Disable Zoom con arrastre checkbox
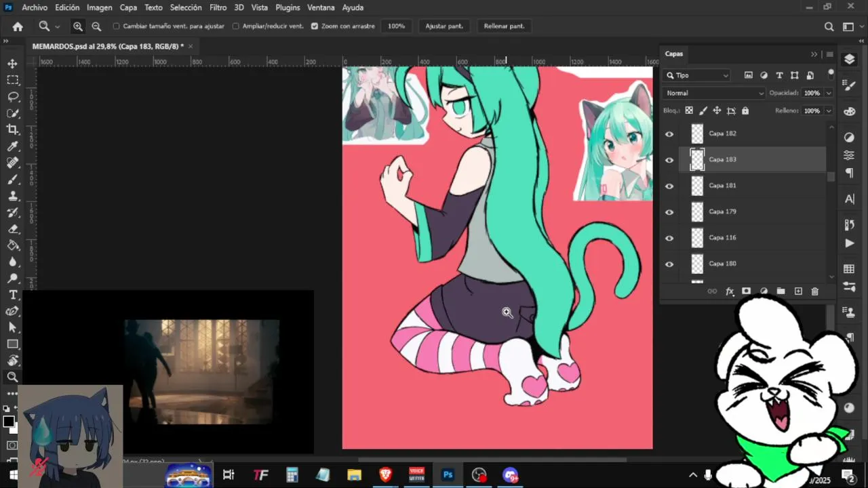868x488 pixels. click(x=314, y=26)
